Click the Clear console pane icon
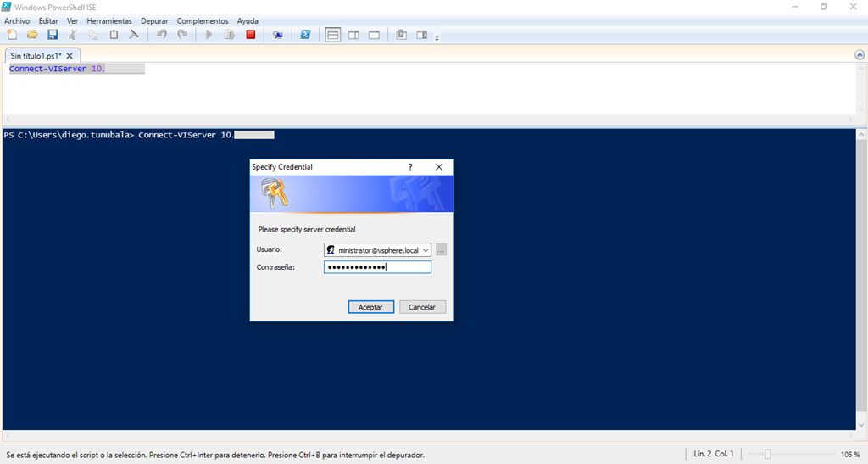This screenshot has height=464, width=868. [134, 35]
